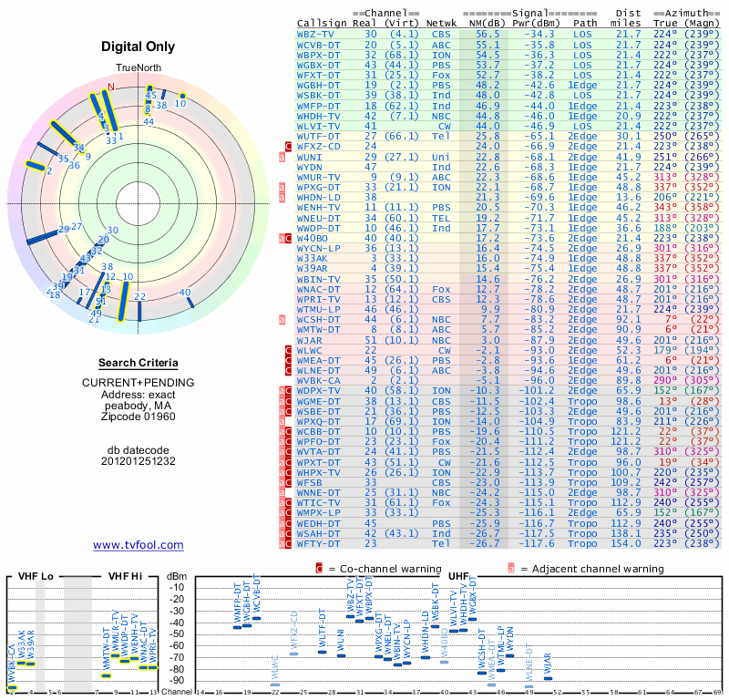The height and width of the screenshot is (700, 729).
Task: Click the 56.5 NM(dB) value for WBZ-TV
Action: click(x=488, y=35)
